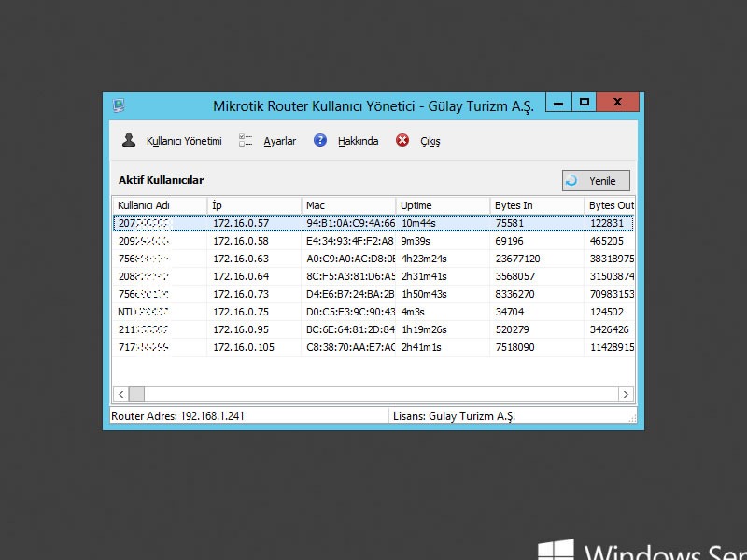This screenshot has width=747, height=560.
Task: Click the Kullanıcı Yönetimi user icon
Action: (130, 141)
